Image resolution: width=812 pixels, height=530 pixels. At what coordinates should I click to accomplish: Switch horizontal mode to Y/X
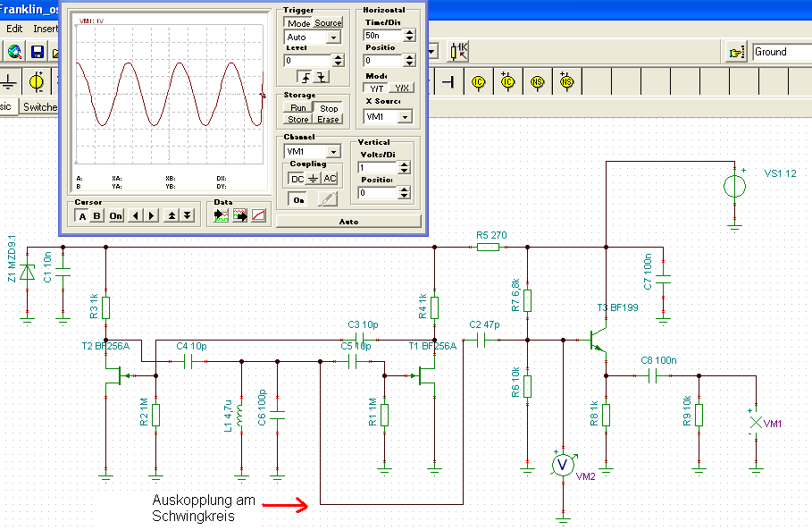pyautogui.click(x=402, y=88)
